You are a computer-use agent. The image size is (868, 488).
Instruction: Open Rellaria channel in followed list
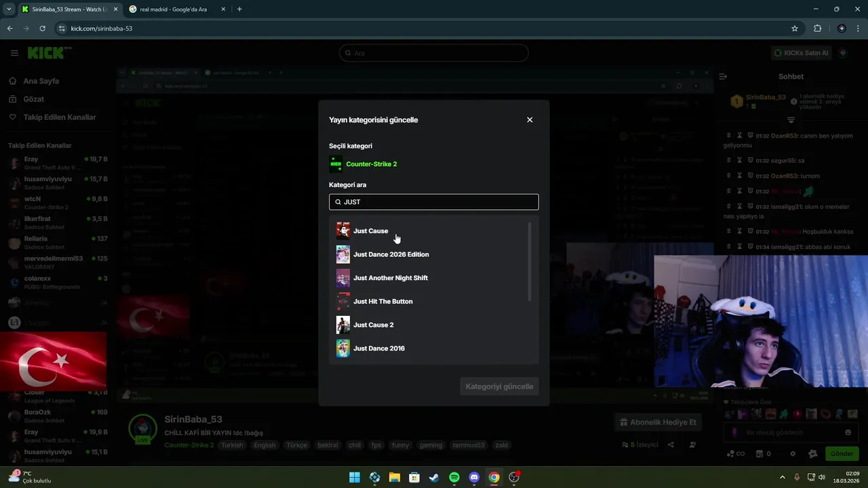pos(58,243)
